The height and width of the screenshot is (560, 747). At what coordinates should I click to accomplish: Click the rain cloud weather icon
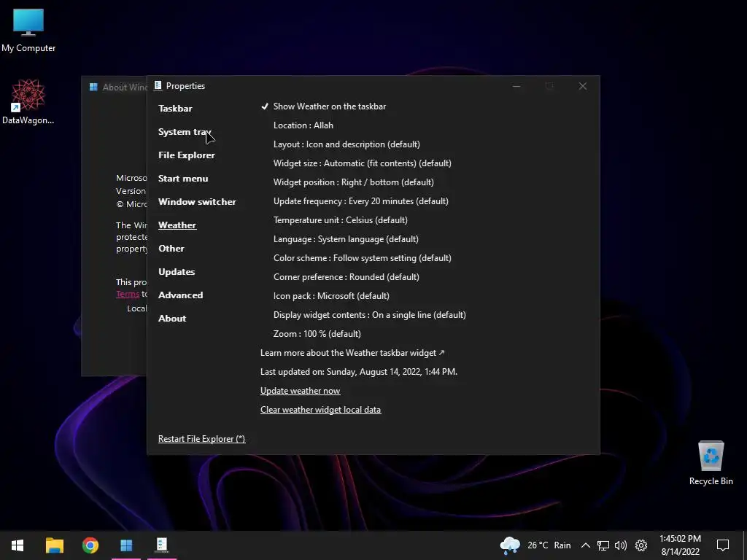(510, 545)
